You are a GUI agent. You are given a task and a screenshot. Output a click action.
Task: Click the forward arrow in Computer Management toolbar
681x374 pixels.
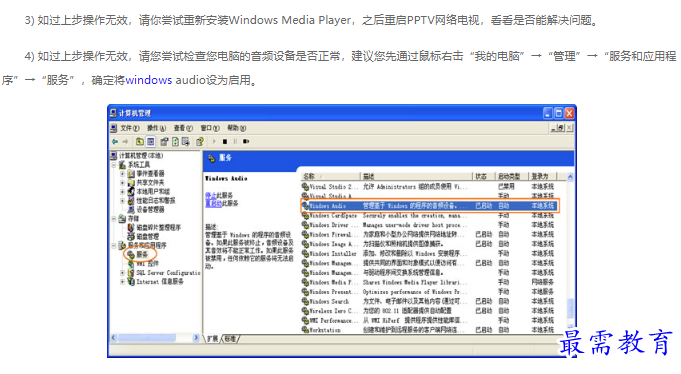click(126, 142)
